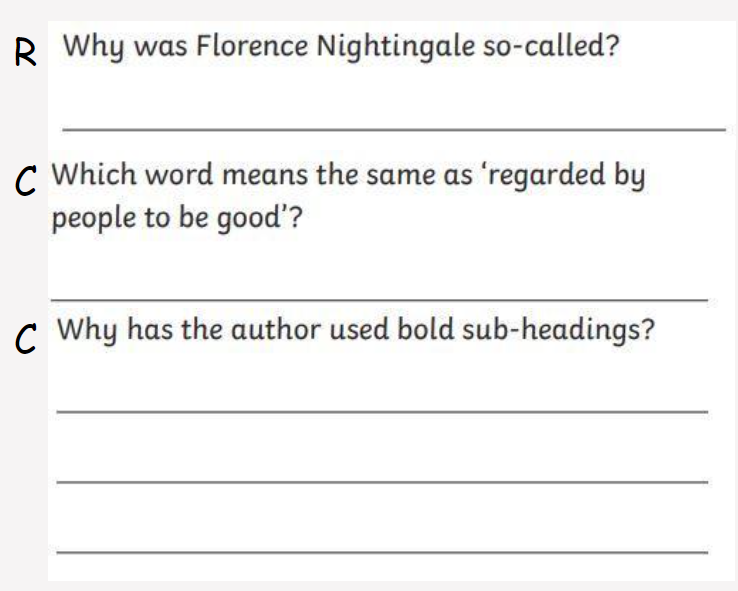Click the 'people to be good' text line
This screenshot has width=738, height=591.
176,218
